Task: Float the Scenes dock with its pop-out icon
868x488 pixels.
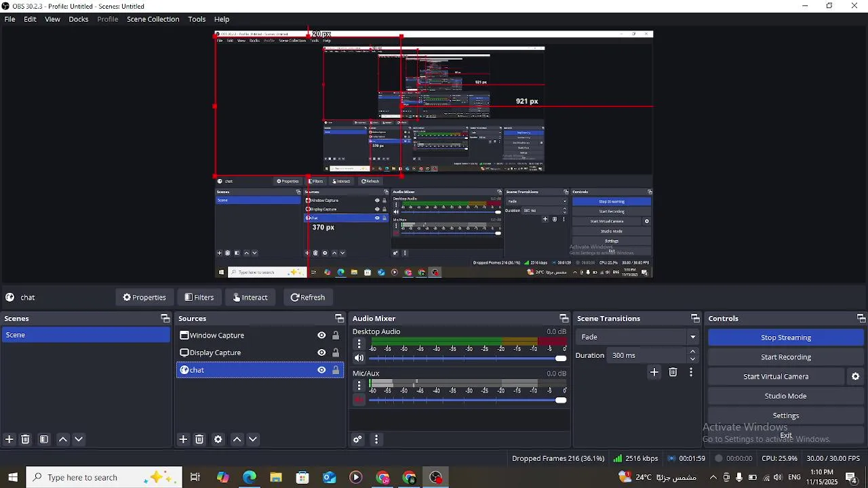Action: point(165,319)
